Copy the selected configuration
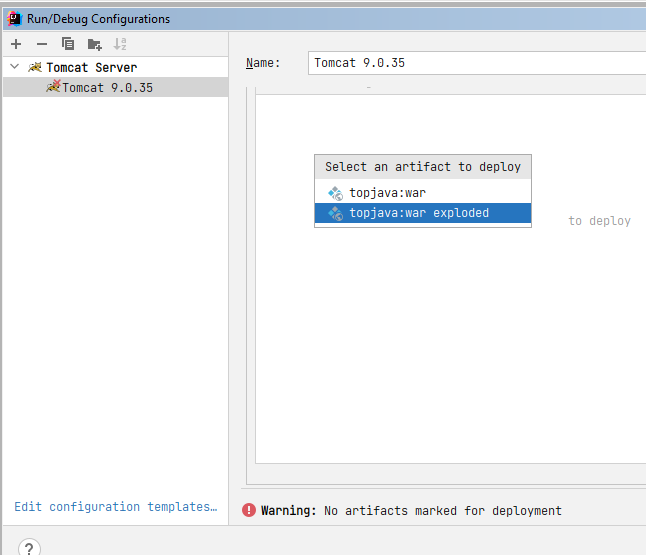Viewport: 646px width, 555px height. point(68,44)
